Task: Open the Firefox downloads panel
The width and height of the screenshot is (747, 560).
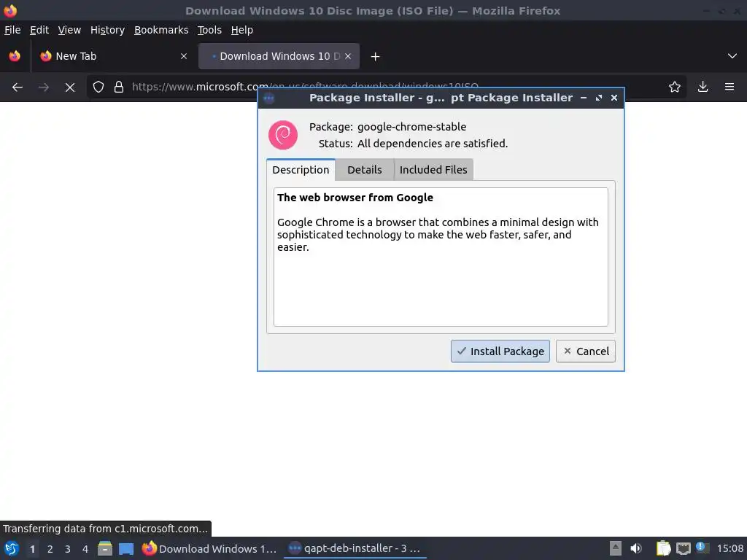Action: 703,87
